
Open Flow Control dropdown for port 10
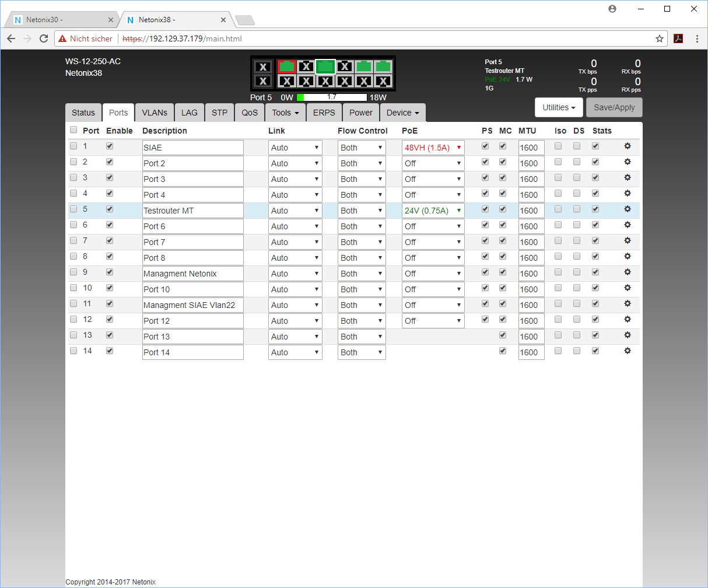362,289
